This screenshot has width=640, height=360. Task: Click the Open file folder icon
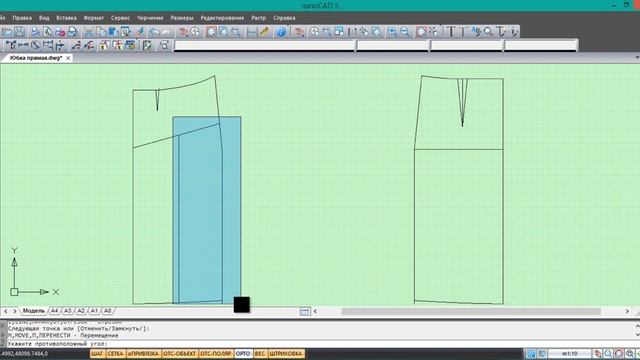point(7,32)
